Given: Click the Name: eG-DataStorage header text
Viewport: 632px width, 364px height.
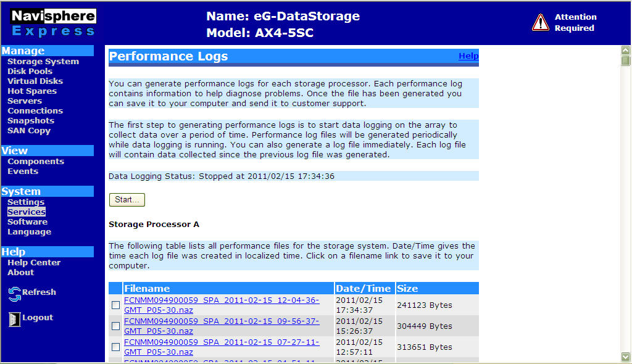Looking at the screenshot, I should (283, 16).
